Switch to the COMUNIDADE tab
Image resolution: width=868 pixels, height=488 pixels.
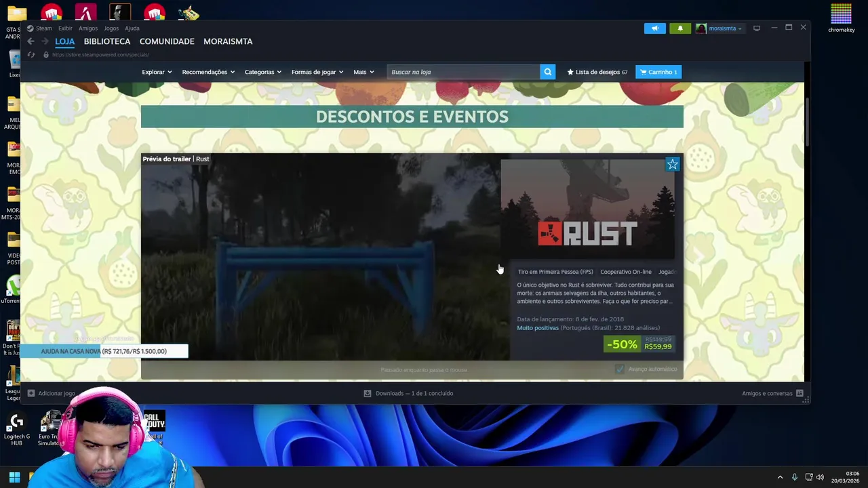click(x=167, y=41)
